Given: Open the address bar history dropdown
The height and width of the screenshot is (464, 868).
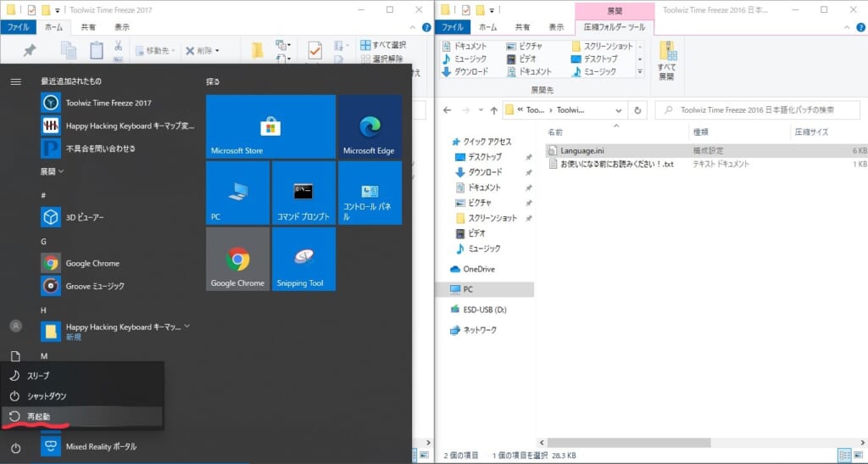Looking at the screenshot, I should (x=618, y=110).
